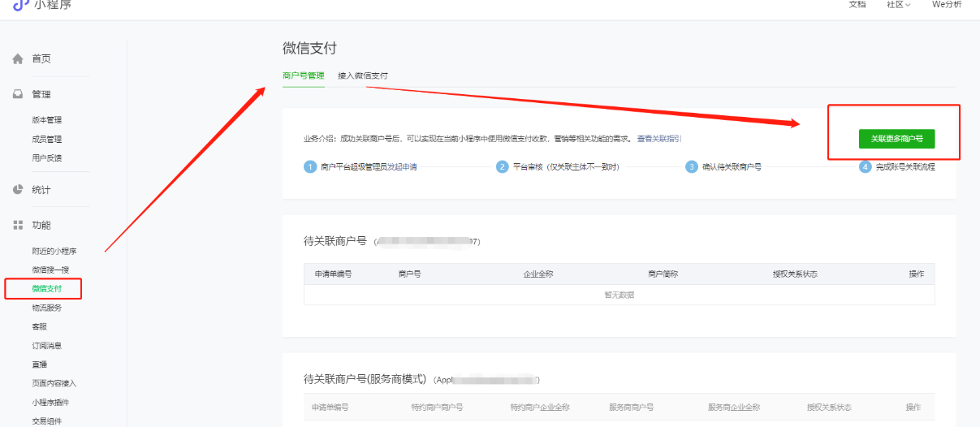Open We分析 in the top navigation
Screen dimensions: 980x427
tap(946, 5)
